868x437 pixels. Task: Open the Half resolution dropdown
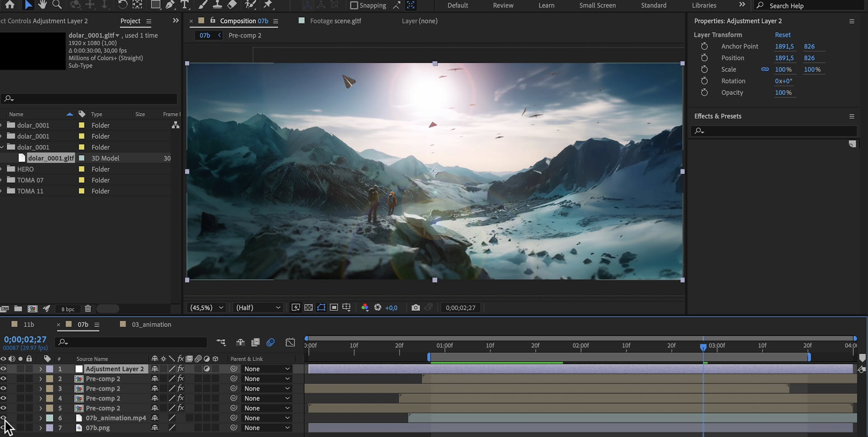[258, 308]
